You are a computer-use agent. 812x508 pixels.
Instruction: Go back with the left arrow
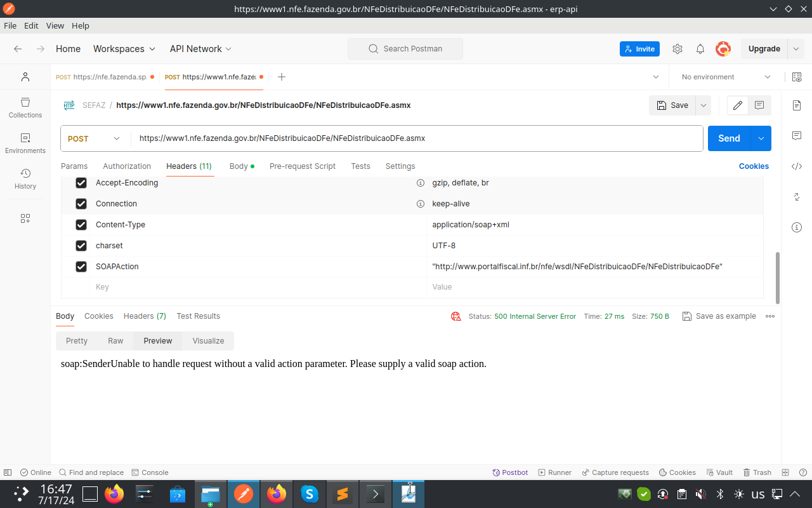[x=18, y=49]
